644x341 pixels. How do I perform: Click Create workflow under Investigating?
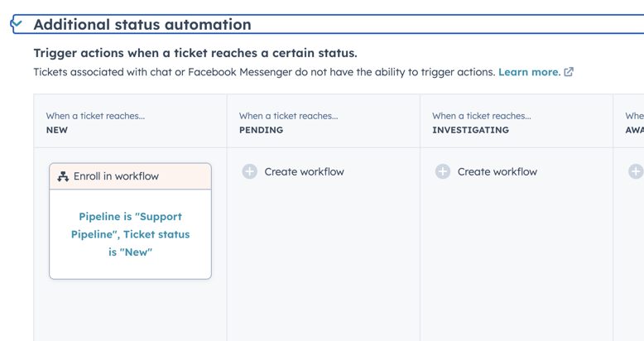click(x=497, y=171)
